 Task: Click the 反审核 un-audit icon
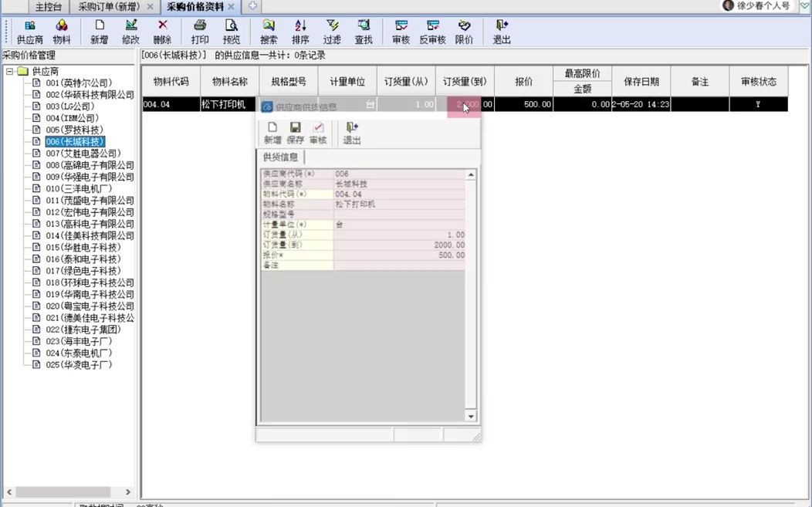click(432, 32)
